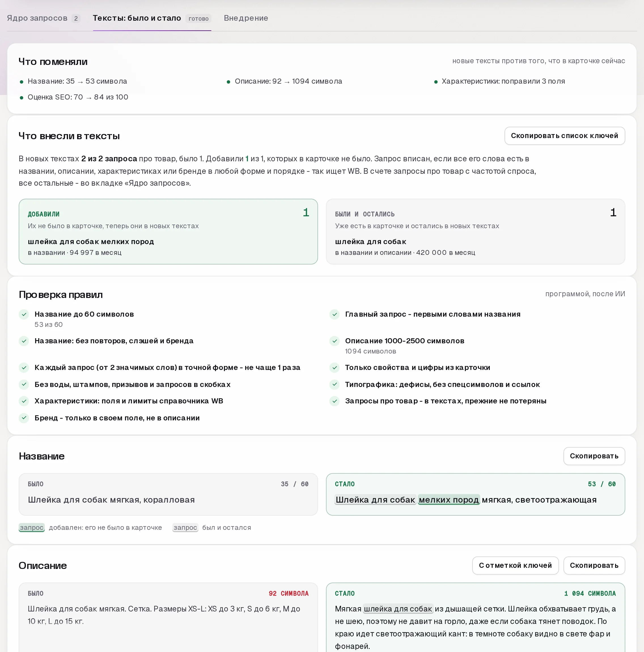Screen dimensions: 644x652
Task: Click «Характеристики: поправили 3 поля» summary item
Action: 503,81
